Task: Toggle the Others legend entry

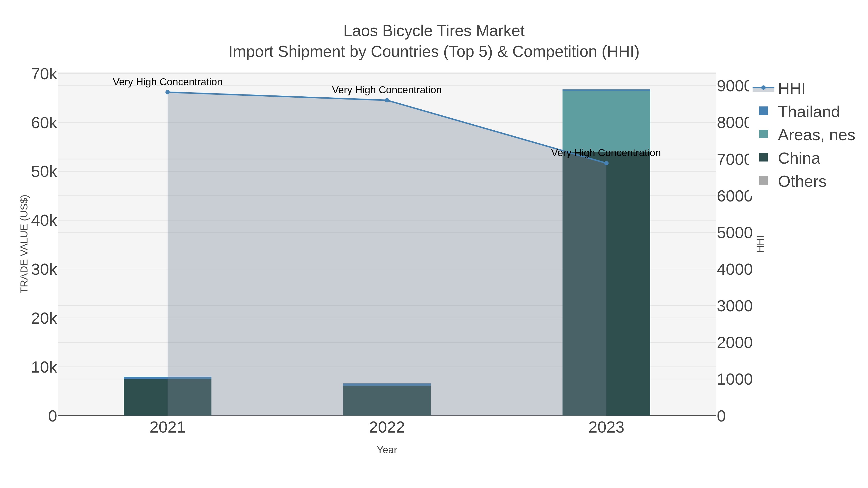Action: click(792, 181)
